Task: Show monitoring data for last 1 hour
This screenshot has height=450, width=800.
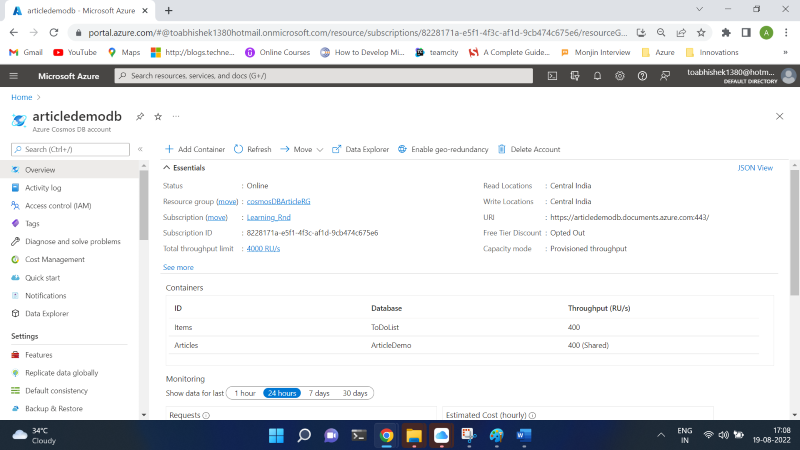Action: pos(245,393)
